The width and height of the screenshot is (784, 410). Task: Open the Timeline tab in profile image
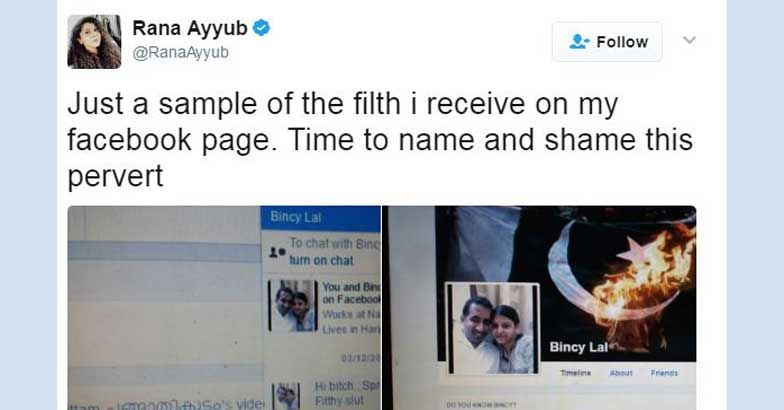click(x=576, y=373)
